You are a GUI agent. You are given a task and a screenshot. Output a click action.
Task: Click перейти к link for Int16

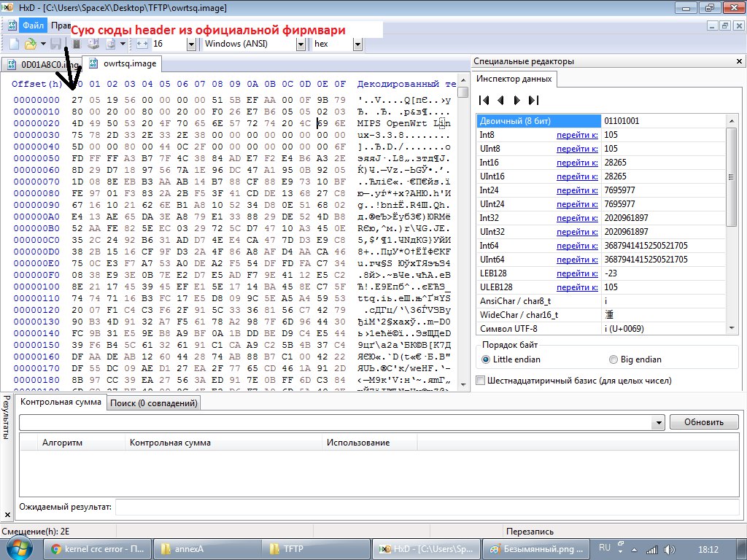[577, 163]
